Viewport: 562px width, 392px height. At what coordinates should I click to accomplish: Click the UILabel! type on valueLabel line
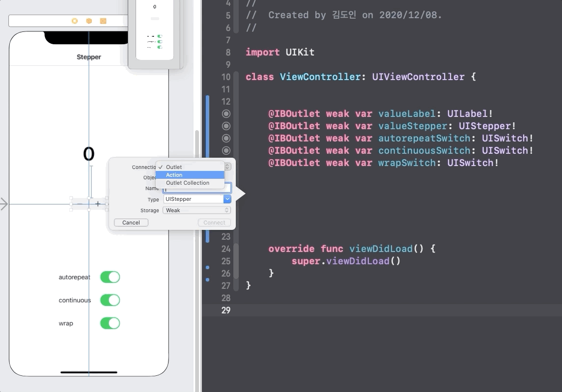(470, 114)
